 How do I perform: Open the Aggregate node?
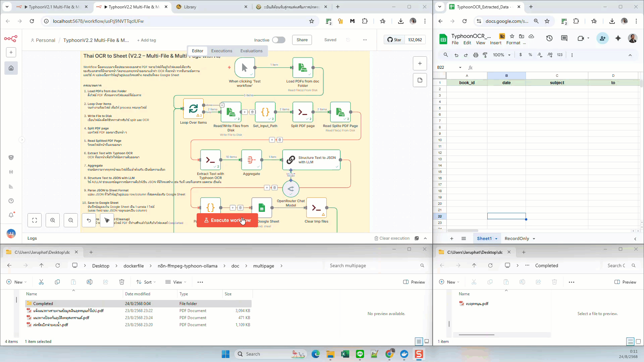(x=251, y=160)
